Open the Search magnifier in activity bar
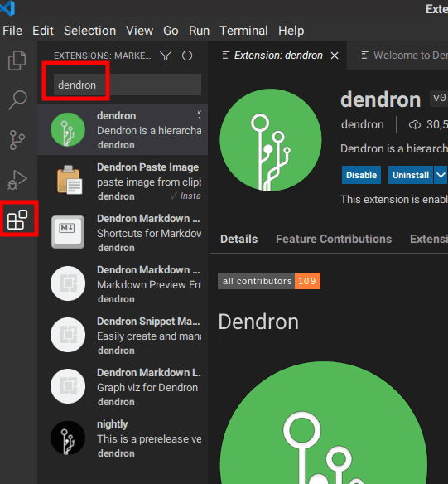This screenshot has width=448, height=484. [17, 100]
